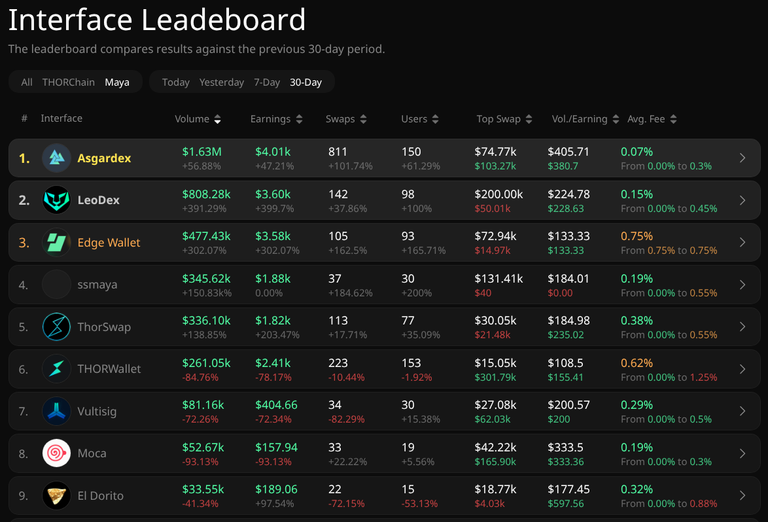768x522 pixels.
Task: Switch to the 7-Day period tab
Action: 267,82
